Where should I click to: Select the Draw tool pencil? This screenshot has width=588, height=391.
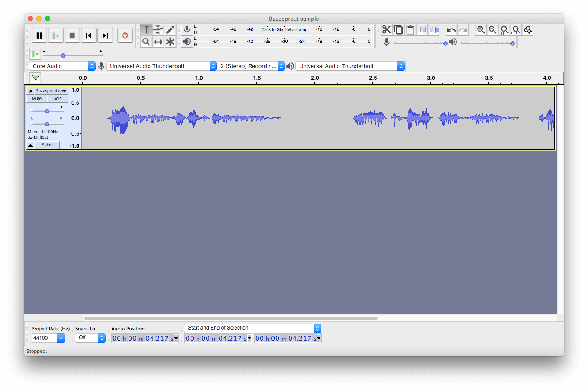click(x=170, y=29)
